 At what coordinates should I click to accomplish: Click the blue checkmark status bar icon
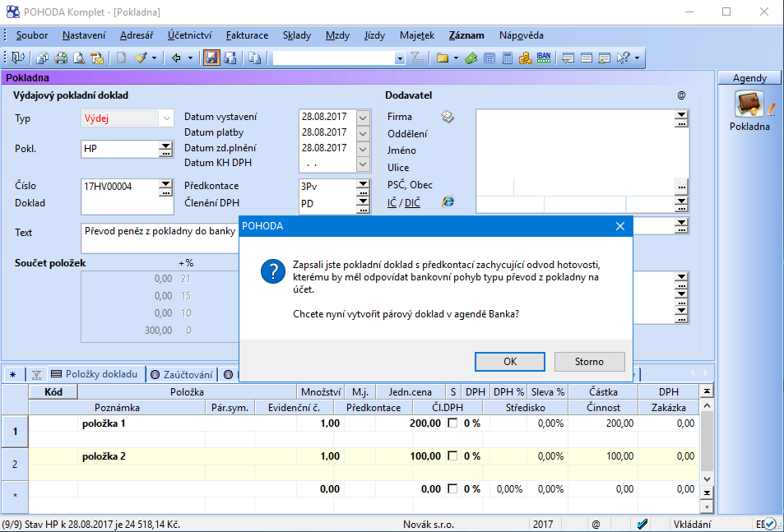click(643, 524)
